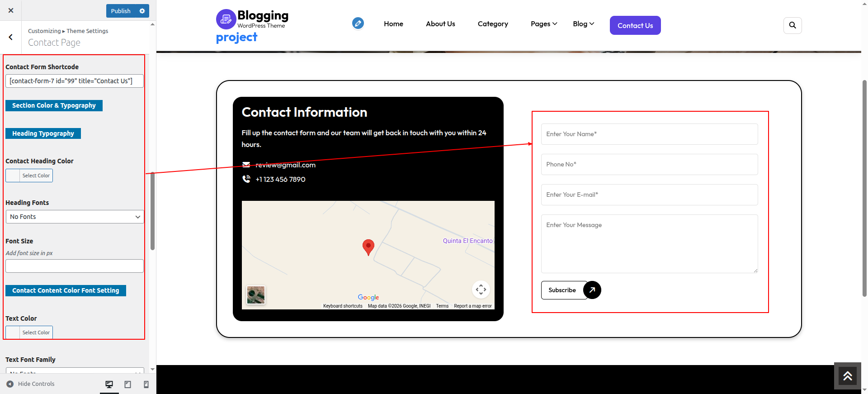The width and height of the screenshot is (868, 394).
Task: Click the publish settings gear icon
Action: [142, 11]
